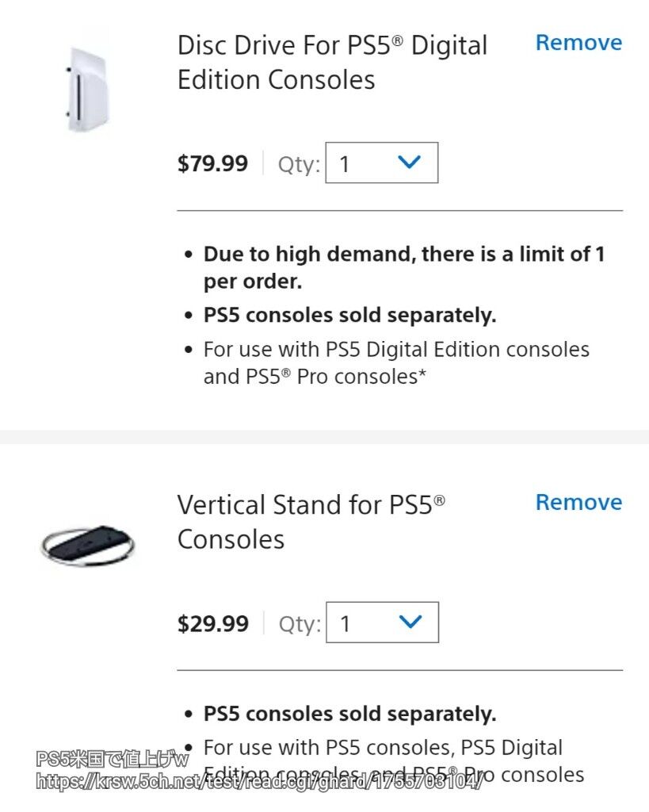The image size is (649, 812).
Task: Click the sold separately note under Disc Drive
Action: tap(349, 315)
